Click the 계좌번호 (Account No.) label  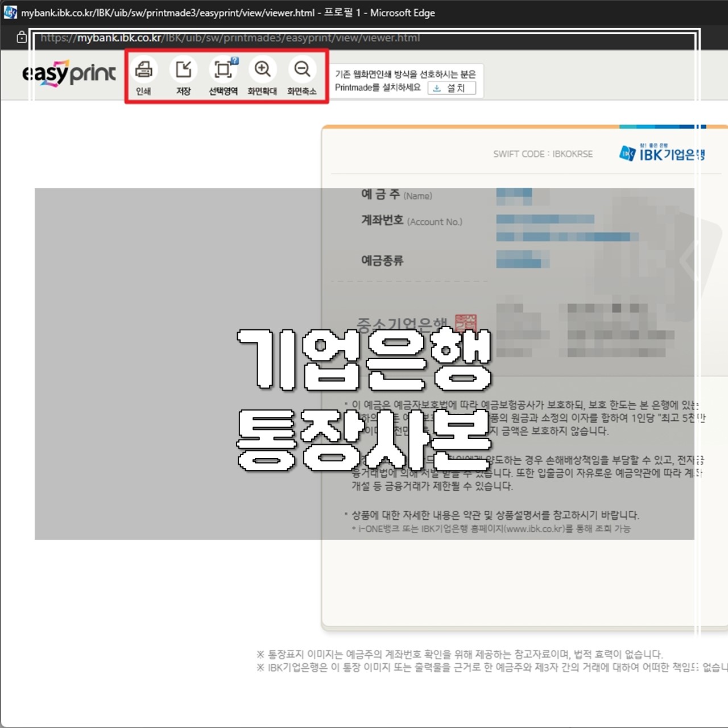[x=412, y=221]
